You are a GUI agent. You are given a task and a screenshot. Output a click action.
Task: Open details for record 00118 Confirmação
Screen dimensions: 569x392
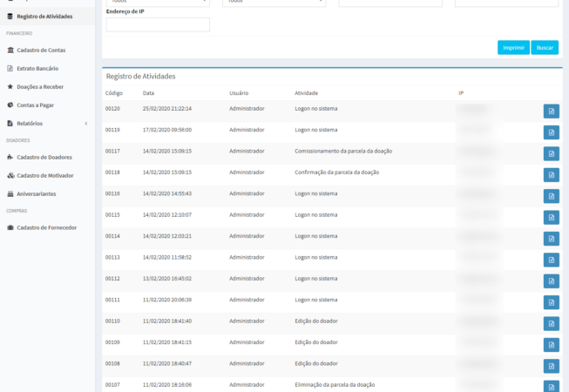point(551,174)
